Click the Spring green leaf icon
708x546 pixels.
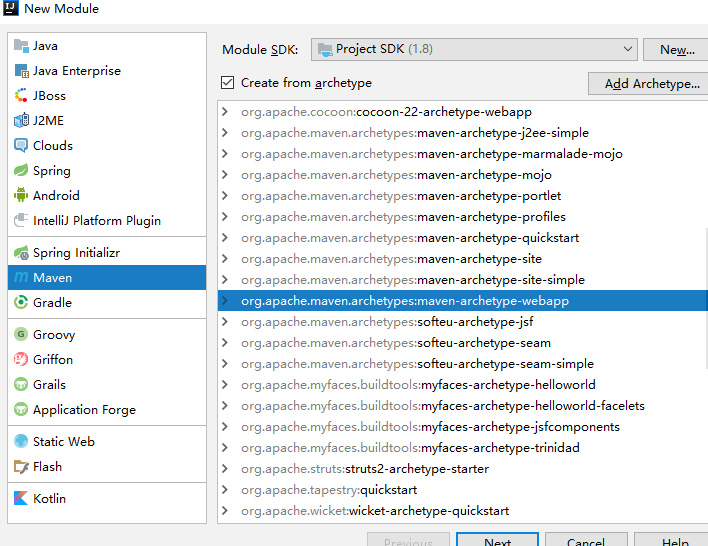(21, 170)
